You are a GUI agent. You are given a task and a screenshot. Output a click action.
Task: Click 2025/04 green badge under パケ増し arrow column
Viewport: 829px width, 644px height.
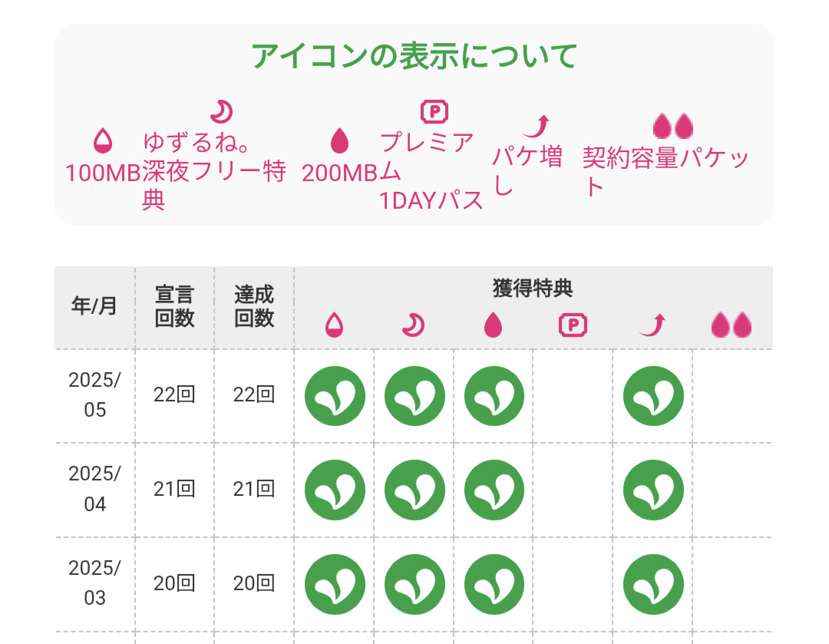point(653,490)
